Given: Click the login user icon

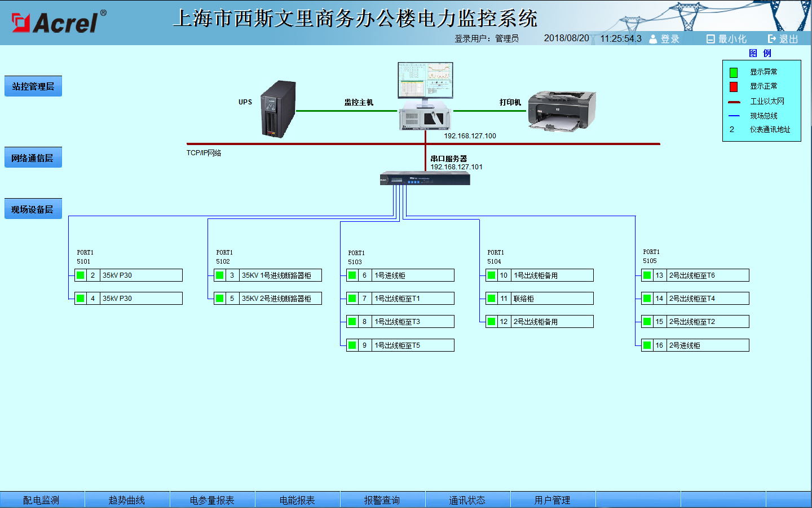Looking at the screenshot, I should 653,39.
